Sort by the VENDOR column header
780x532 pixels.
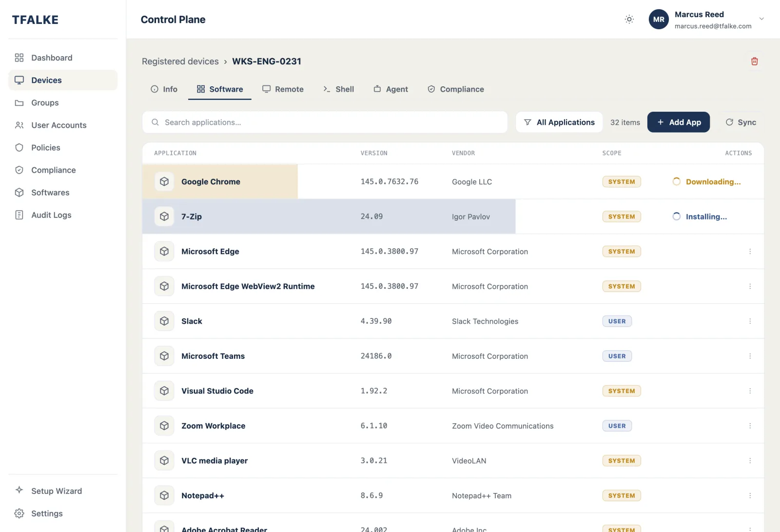tap(463, 153)
